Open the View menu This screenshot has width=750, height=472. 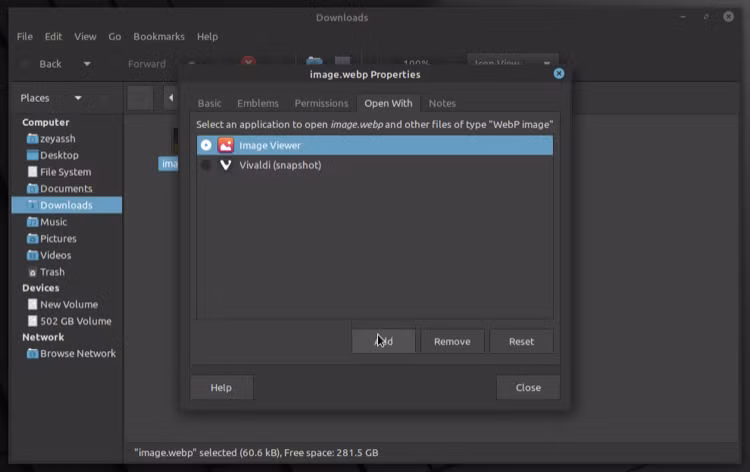[x=85, y=36]
